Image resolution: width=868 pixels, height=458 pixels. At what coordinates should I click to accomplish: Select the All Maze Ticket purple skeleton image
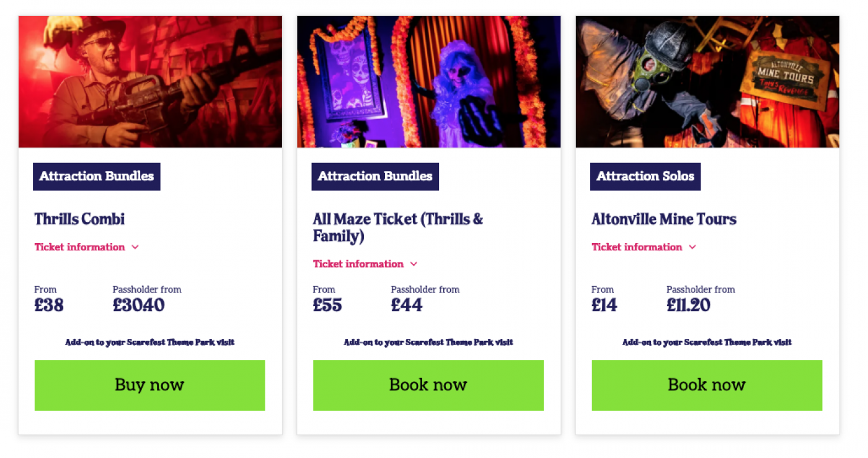(428, 82)
